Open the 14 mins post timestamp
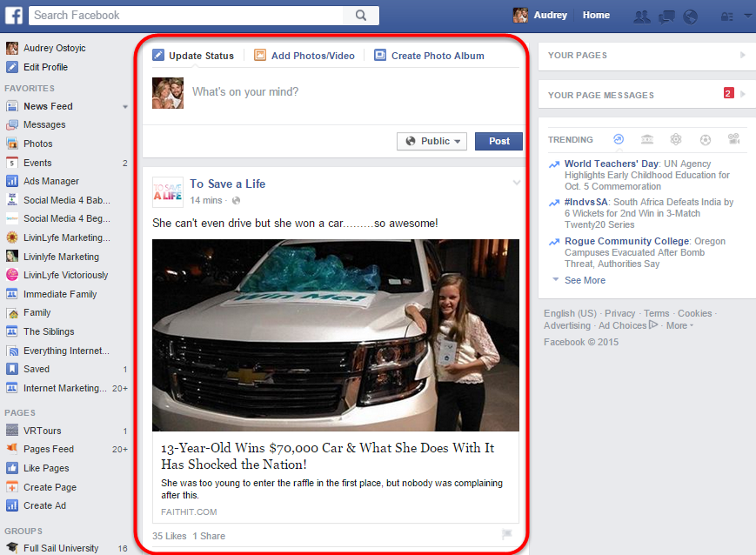This screenshot has width=756, height=555. pyautogui.click(x=206, y=200)
